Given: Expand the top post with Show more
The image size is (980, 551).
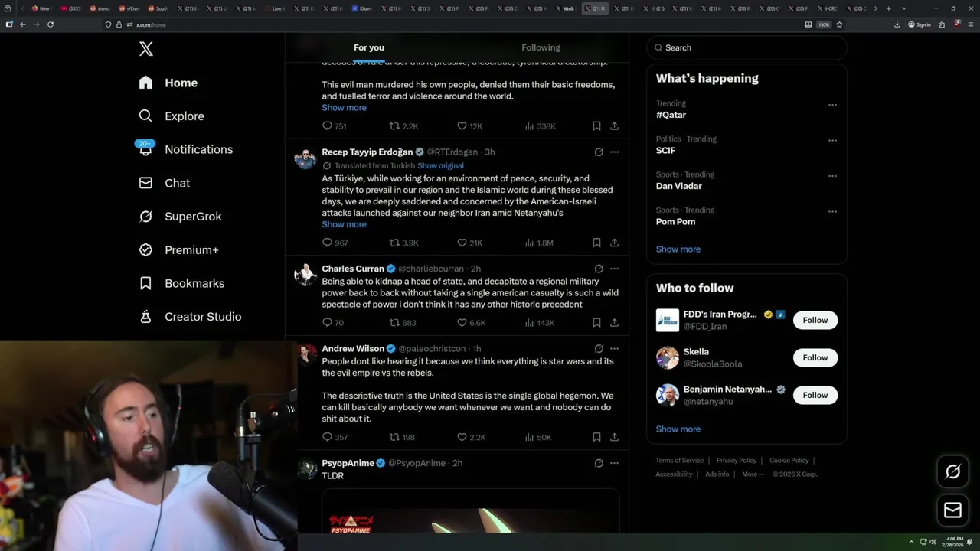Looking at the screenshot, I should [x=344, y=108].
